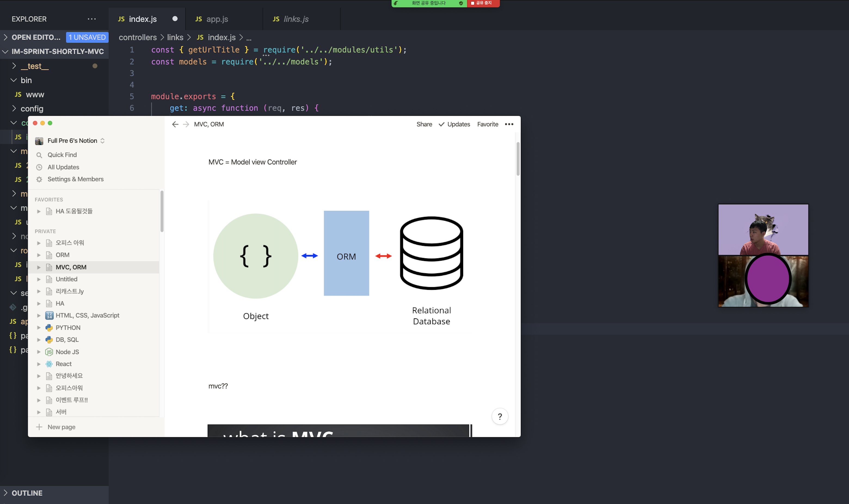Click the help question mark button
This screenshot has width=849, height=504.
pyautogui.click(x=500, y=416)
